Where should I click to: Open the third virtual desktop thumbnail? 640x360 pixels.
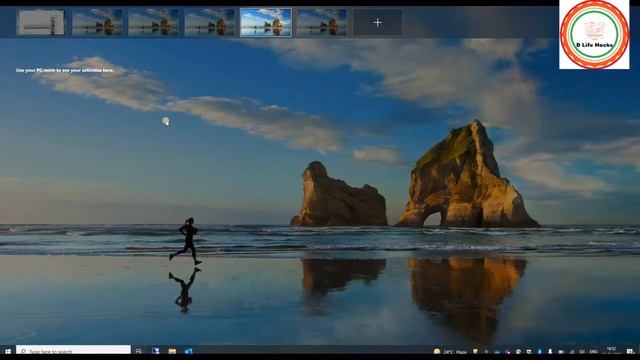[153, 22]
